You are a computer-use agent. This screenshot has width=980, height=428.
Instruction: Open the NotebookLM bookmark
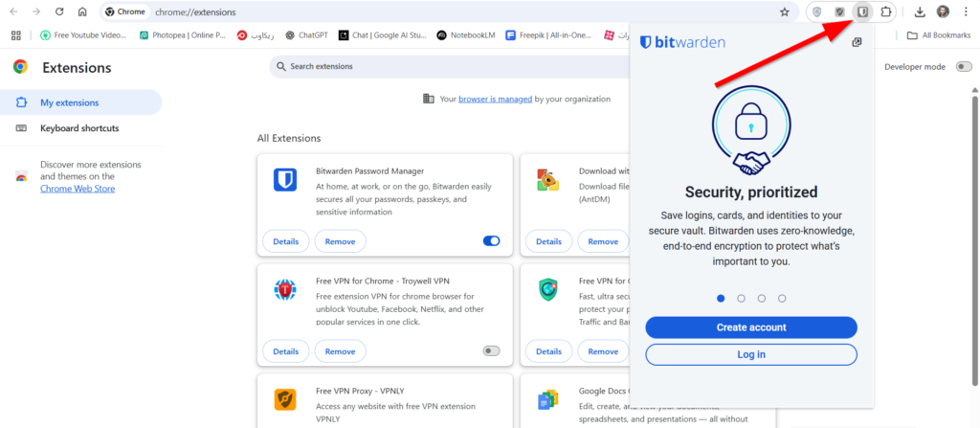click(466, 35)
